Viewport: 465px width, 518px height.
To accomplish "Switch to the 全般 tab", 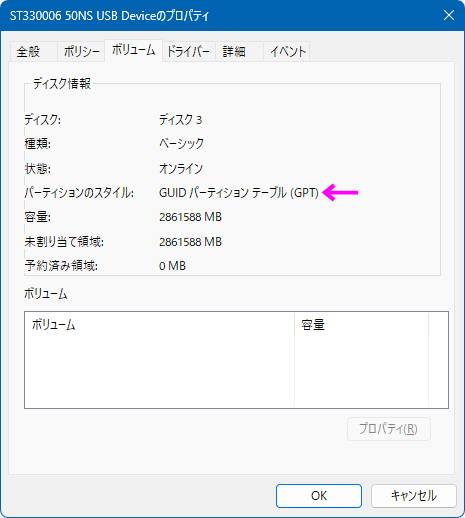I will (34, 52).
